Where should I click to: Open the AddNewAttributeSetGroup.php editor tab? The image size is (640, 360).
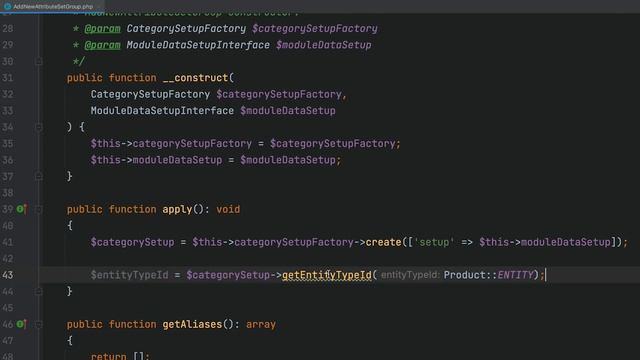53,7
